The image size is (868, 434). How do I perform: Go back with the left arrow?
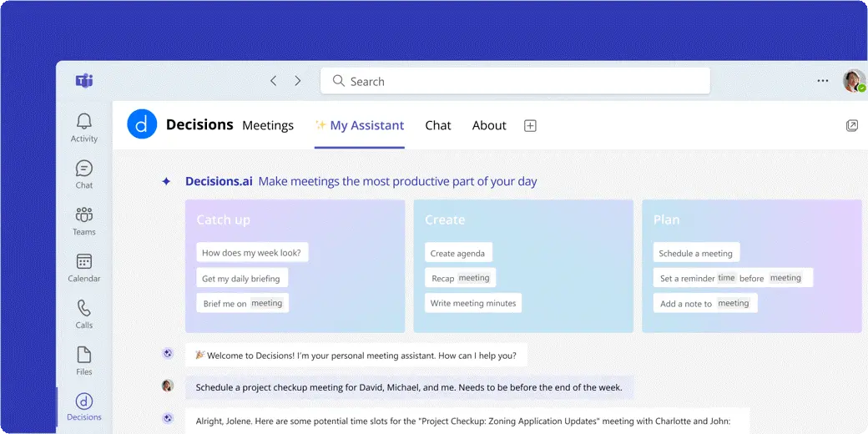(x=273, y=81)
